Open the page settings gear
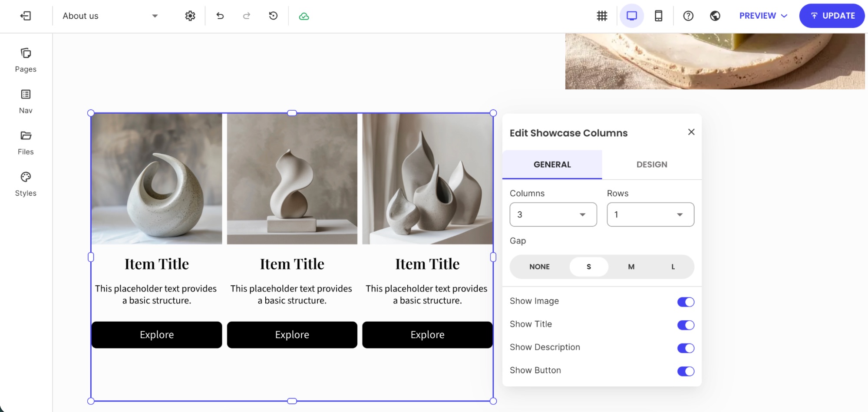The image size is (868, 412). tap(190, 16)
